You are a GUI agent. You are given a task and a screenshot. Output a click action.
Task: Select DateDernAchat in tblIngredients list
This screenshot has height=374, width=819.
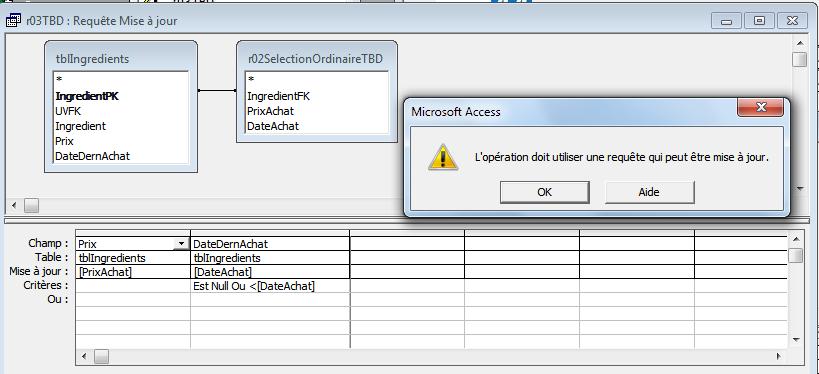pyautogui.click(x=92, y=156)
